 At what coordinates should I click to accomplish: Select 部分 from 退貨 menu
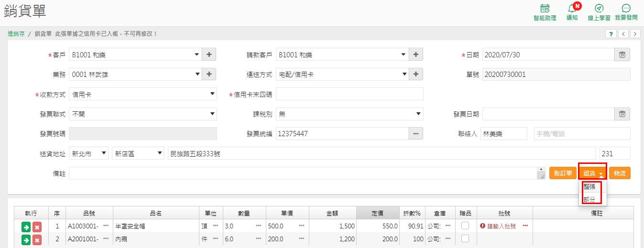pos(593,199)
